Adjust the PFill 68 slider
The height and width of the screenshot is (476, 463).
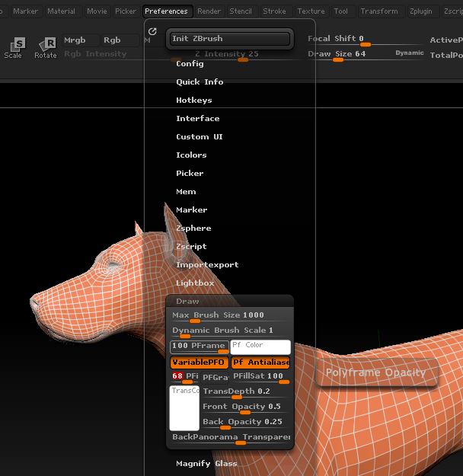(184, 377)
